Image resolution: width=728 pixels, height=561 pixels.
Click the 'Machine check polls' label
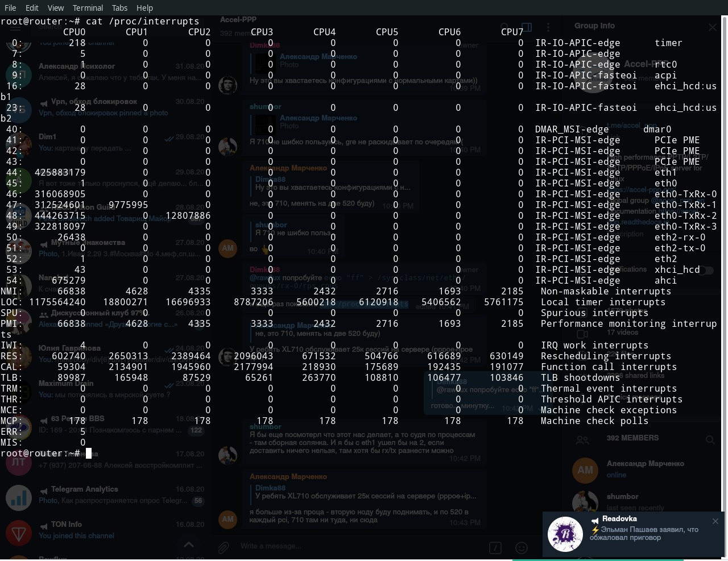click(x=594, y=421)
